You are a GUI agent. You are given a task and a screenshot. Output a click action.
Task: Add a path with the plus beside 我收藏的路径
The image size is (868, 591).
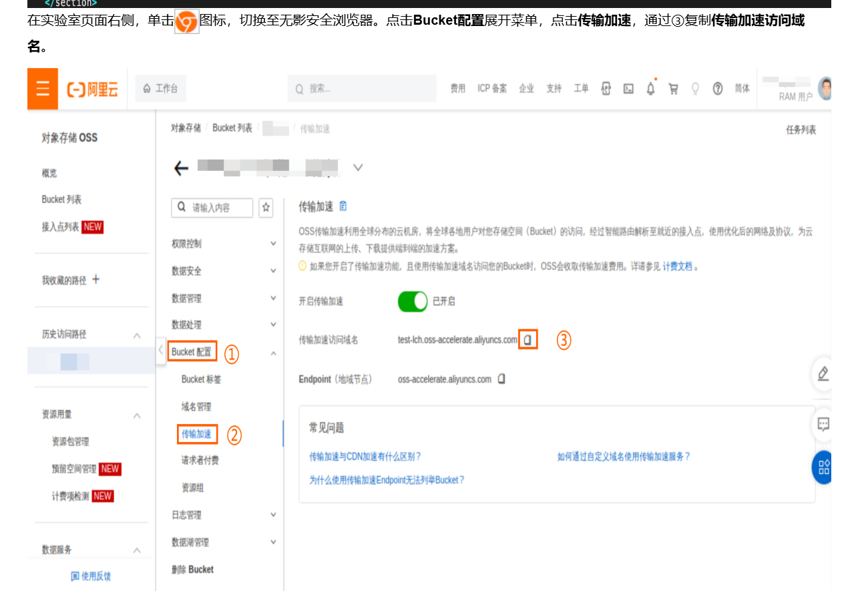click(x=95, y=279)
